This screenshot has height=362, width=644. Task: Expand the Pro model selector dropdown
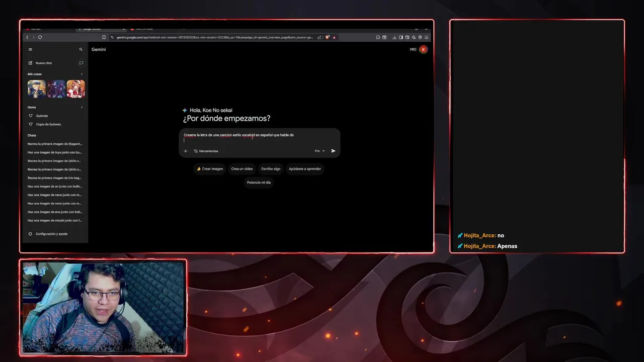coord(320,151)
